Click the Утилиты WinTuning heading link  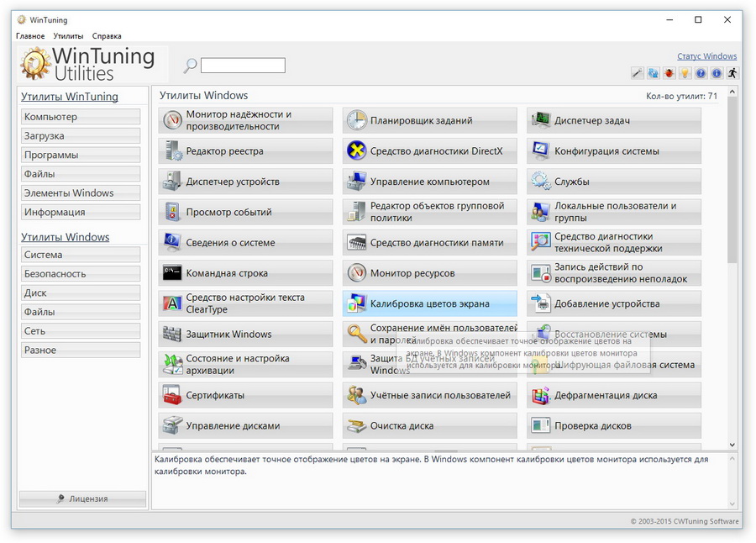[x=70, y=97]
